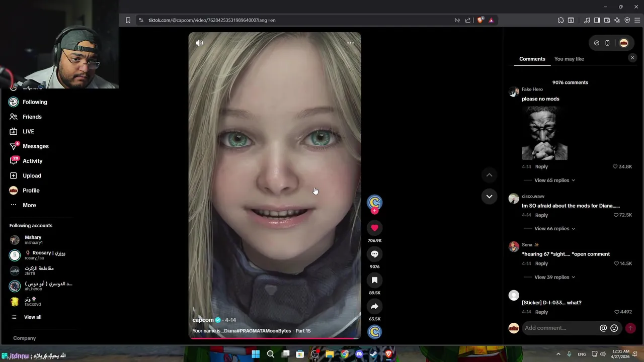The width and height of the screenshot is (644, 362).
Task: Open Brave Wallet icon
Action: [607, 20]
